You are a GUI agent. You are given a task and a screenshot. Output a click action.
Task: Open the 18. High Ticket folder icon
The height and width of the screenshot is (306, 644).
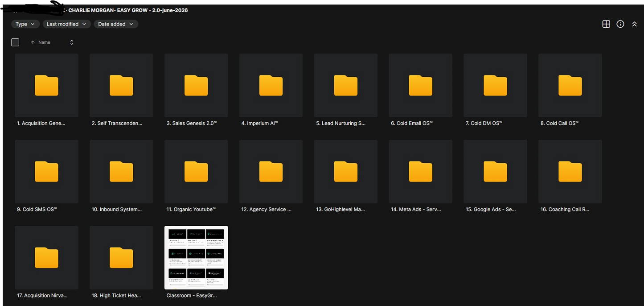click(121, 257)
